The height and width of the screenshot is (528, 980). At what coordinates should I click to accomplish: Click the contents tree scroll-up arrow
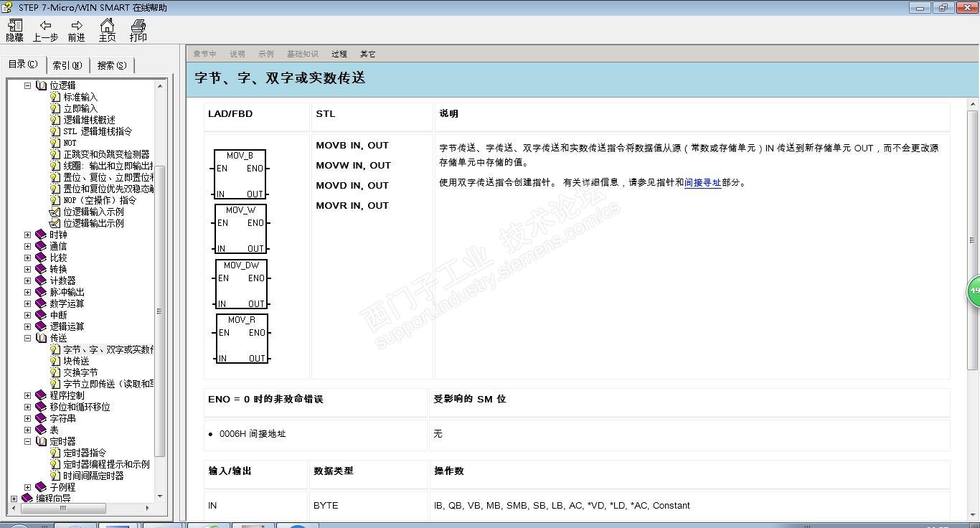click(x=160, y=86)
